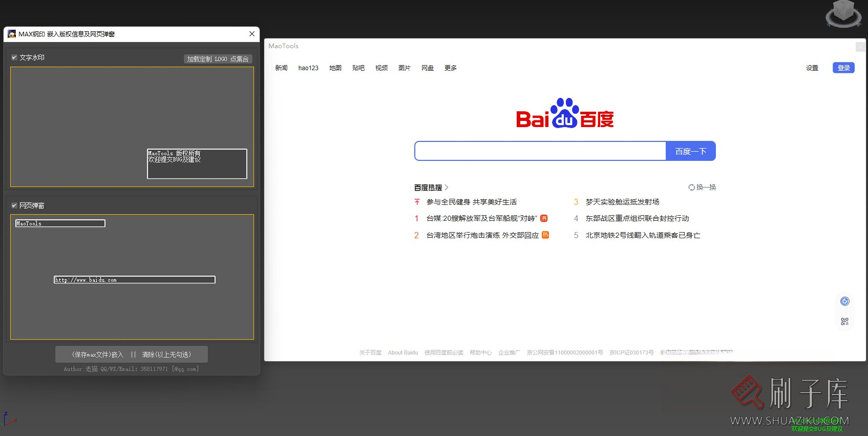The height and width of the screenshot is (436, 868).
Task: Open the 设置 menu on Baidu
Action: point(812,68)
